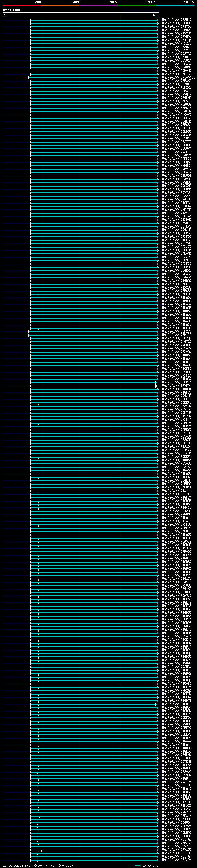Click the truncated UniRef100_UPI000.. label
Viewport: 197px width, 868px height.
point(179,78)
